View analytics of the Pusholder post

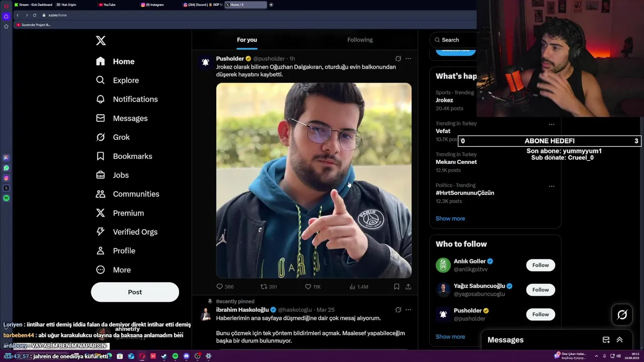358,287
